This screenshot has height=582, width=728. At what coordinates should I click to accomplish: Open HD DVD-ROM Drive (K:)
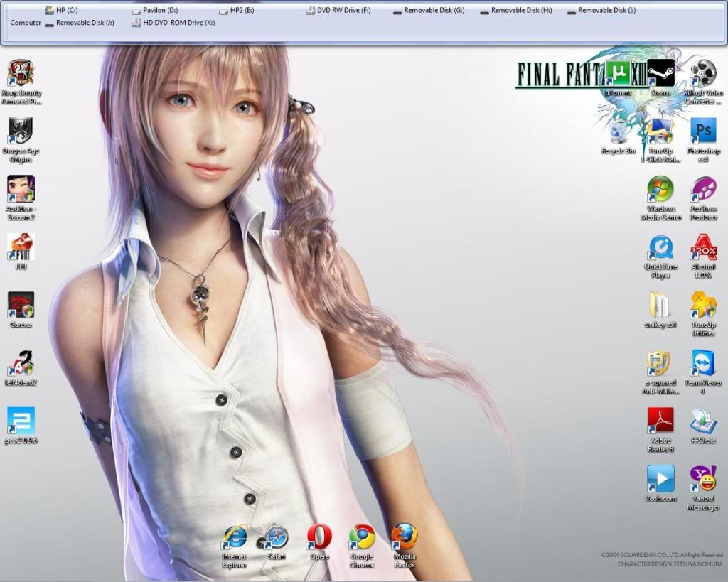173,22
